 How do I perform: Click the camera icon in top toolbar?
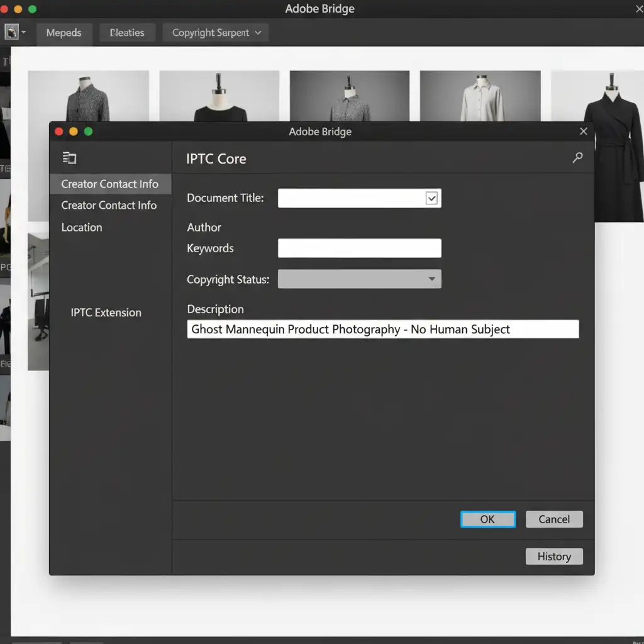[11, 32]
